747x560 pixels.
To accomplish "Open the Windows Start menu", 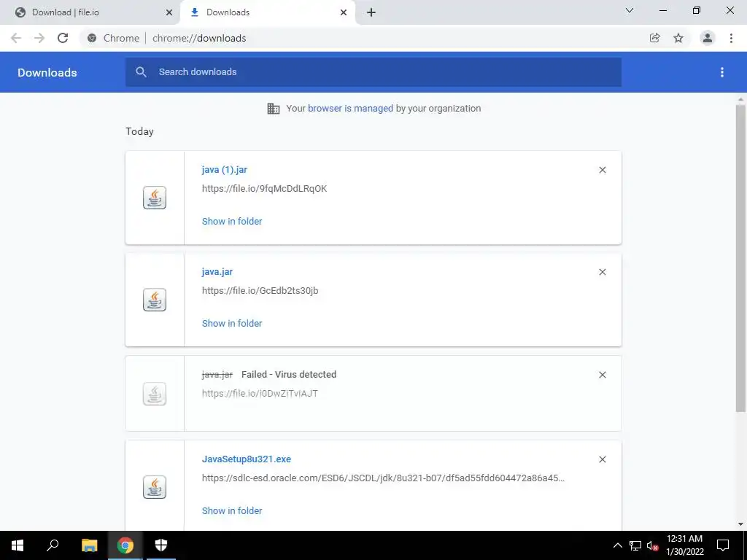I will [18, 545].
